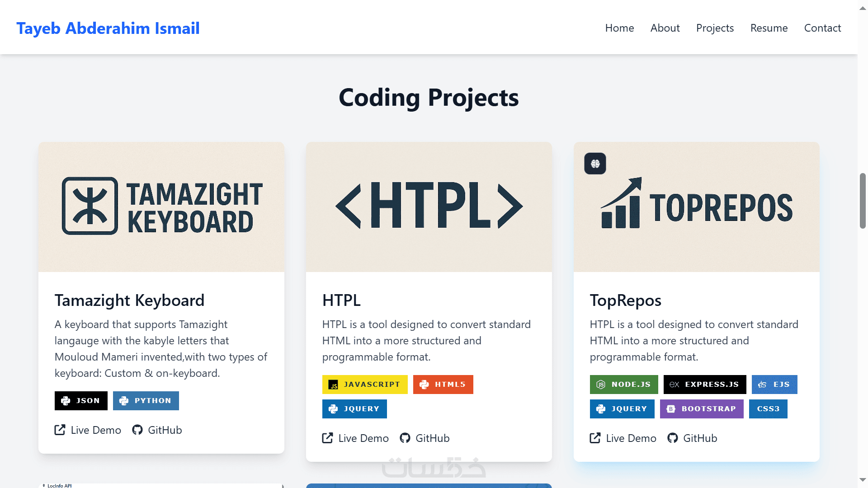Click the brain icon on TopRepos card
Image resolution: width=868 pixels, height=488 pixels.
595,164
